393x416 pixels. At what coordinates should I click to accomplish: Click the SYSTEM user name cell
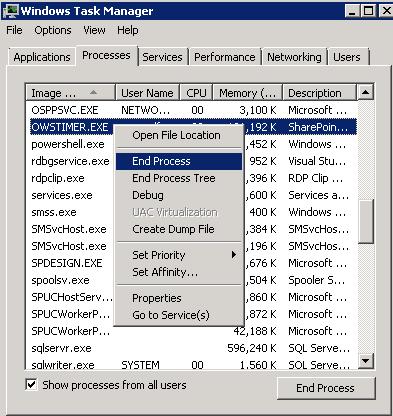click(x=140, y=365)
